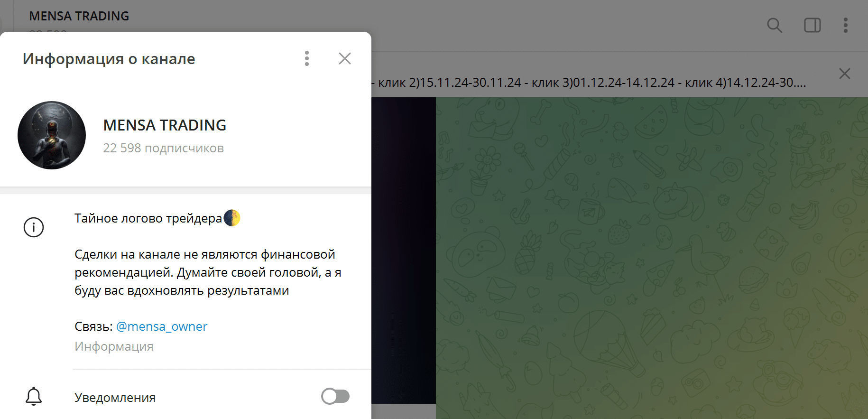The image size is (868, 419).
Task: Close the channel information panel
Action: click(x=345, y=58)
